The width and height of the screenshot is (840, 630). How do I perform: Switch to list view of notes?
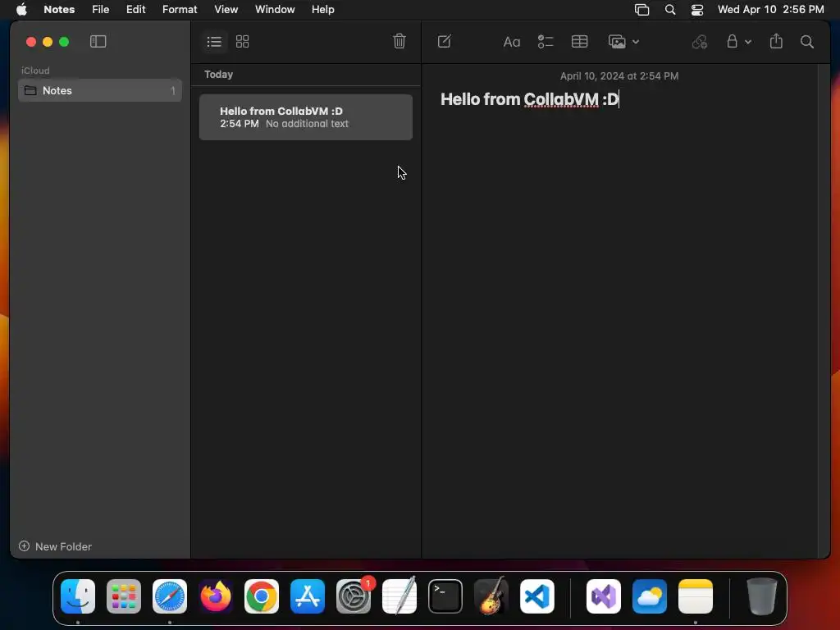[214, 41]
